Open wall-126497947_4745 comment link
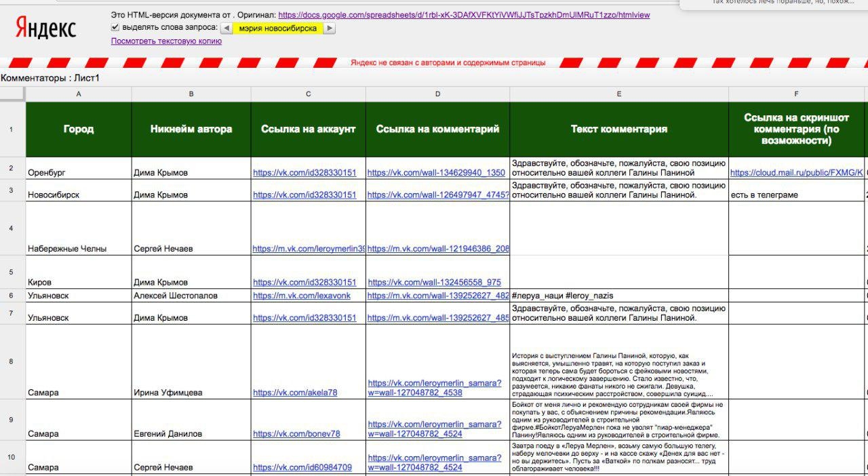This screenshot has width=868, height=476. coord(438,195)
